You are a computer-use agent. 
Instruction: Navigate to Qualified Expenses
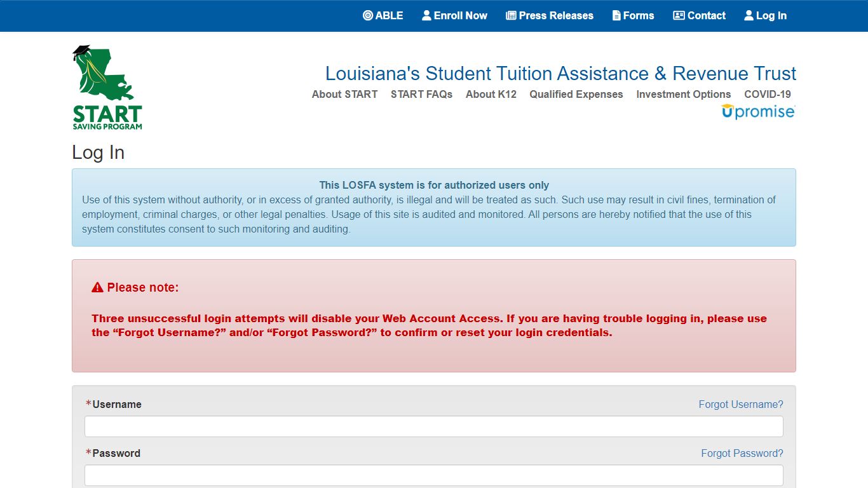(x=576, y=94)
